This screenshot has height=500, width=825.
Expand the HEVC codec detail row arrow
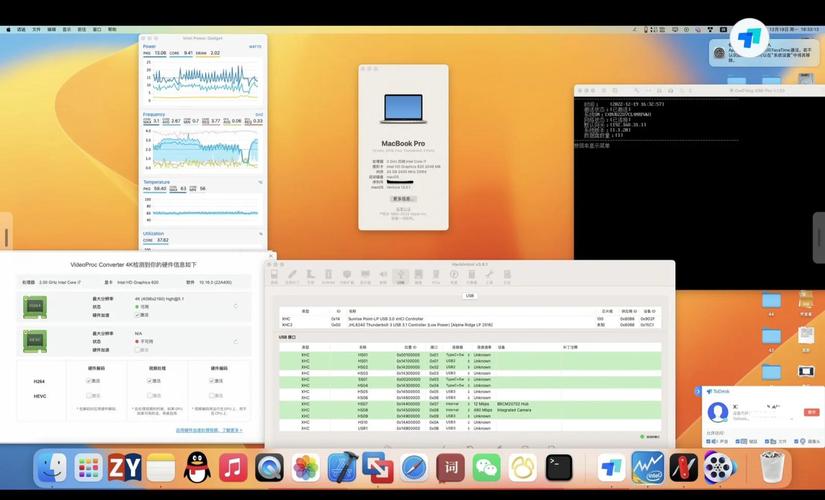(236, 341)
